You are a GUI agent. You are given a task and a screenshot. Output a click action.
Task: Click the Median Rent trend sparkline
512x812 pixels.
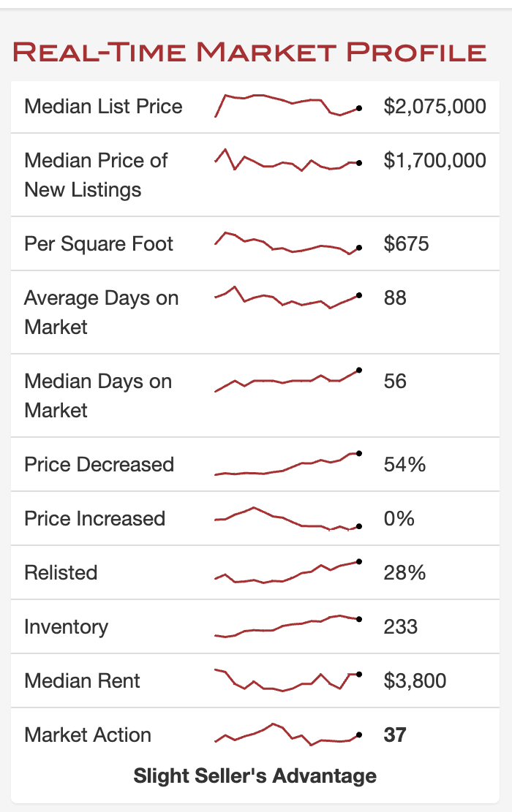[287, 680]
